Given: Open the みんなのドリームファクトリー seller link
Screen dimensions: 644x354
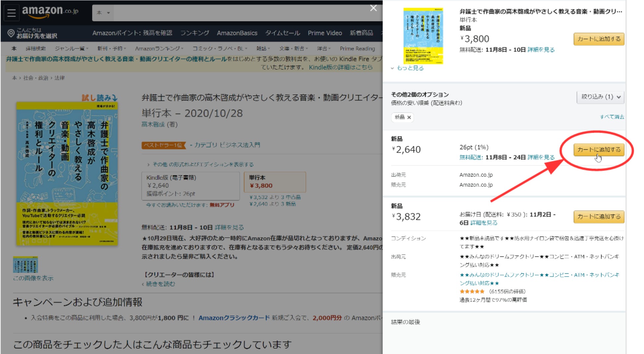Looking at the screenshot, I should 539,279.
